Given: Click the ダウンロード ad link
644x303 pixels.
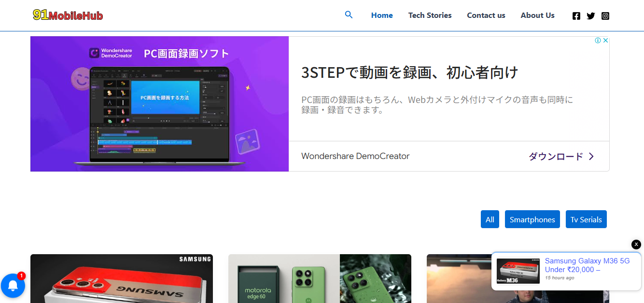Looking at the screenshot, I should pos(561,156).
